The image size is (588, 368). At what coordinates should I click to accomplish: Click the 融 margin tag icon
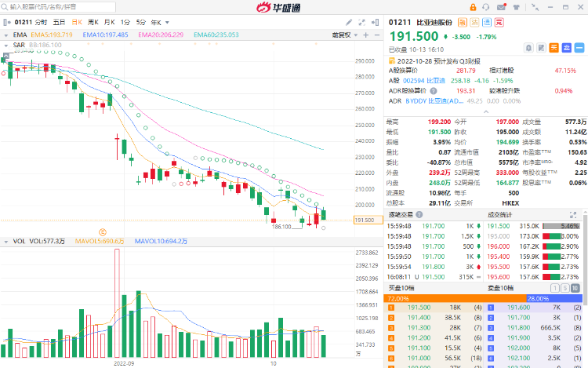point(463,23)
